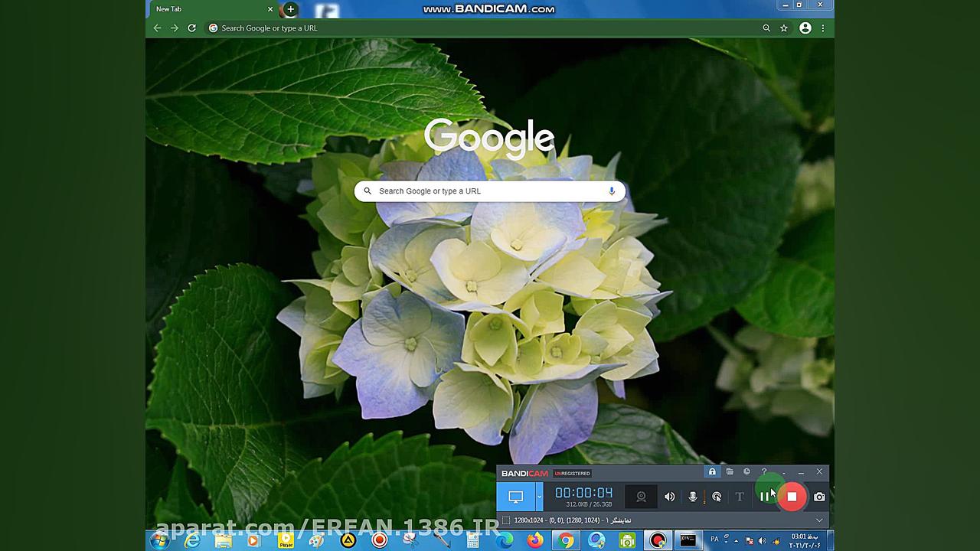
Task: Open Firefox from the Windows taskbar
Action: pos(534,540)
